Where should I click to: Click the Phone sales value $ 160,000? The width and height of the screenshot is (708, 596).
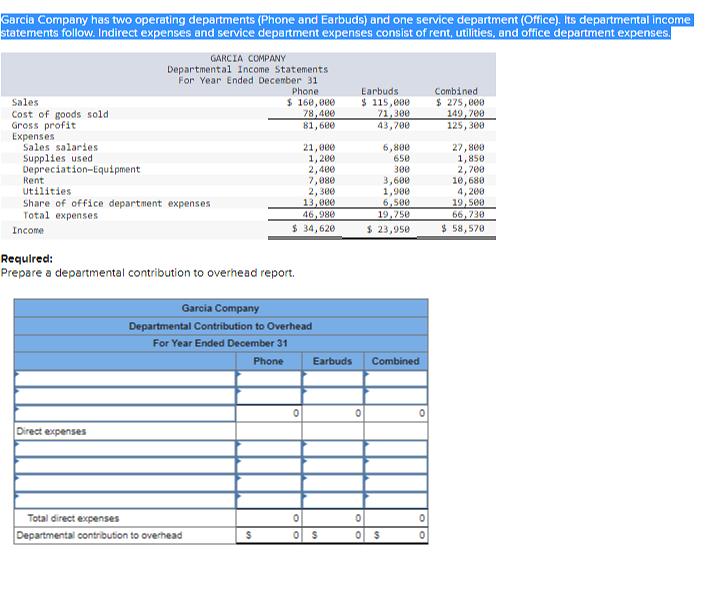coord(311,102)
